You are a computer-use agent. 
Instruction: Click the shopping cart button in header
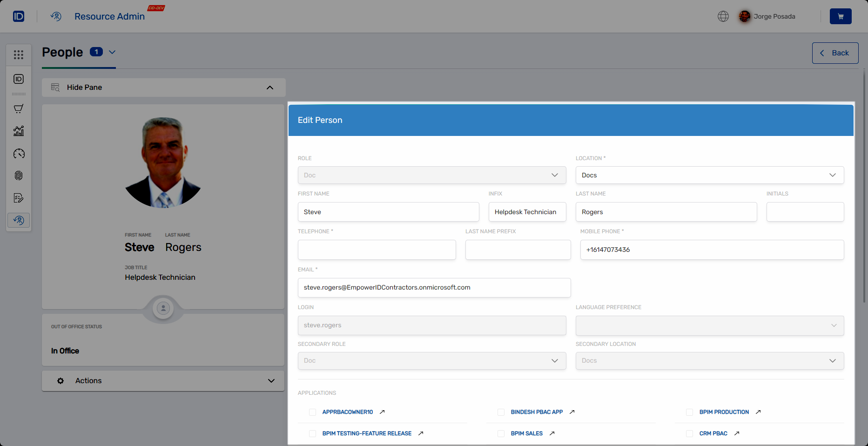tap(840, 16)
